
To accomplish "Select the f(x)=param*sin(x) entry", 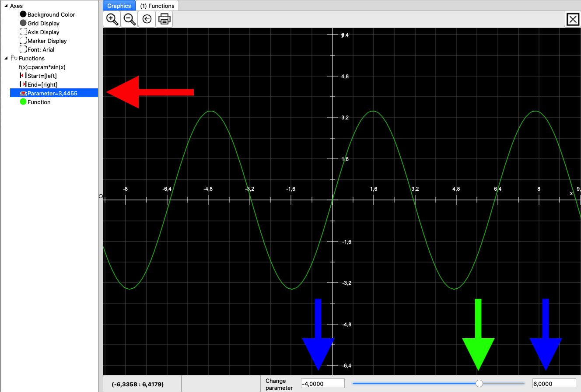I will click(42, 67).
